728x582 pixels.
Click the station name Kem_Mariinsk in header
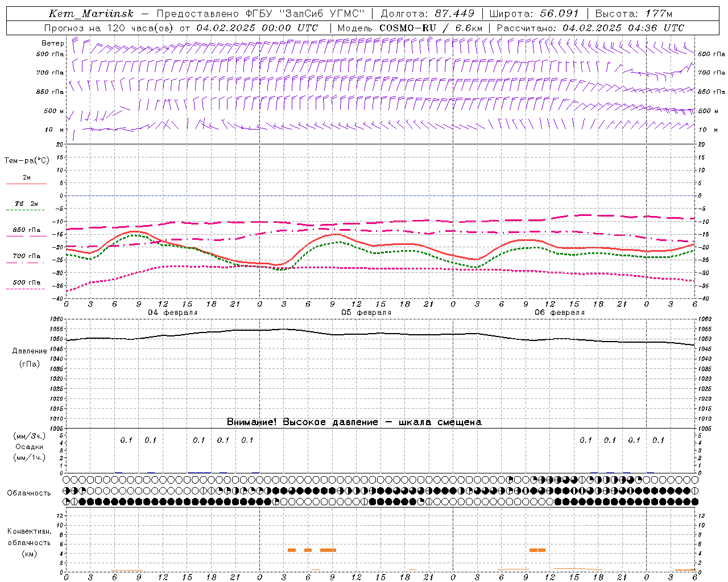[x=91, y=14]
